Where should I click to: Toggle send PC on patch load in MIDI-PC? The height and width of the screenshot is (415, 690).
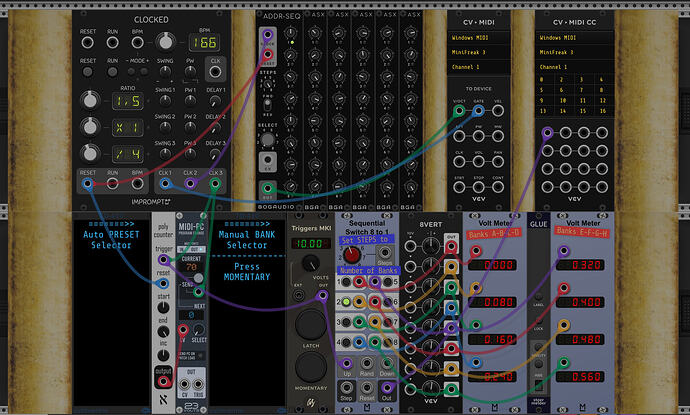pos(200,356)
